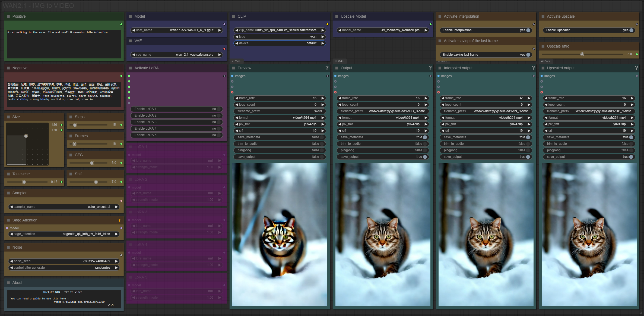Enable LoRA 1 toggle
Image resolution: width=644 pixels, height=316 pixels.
[219, 109]
